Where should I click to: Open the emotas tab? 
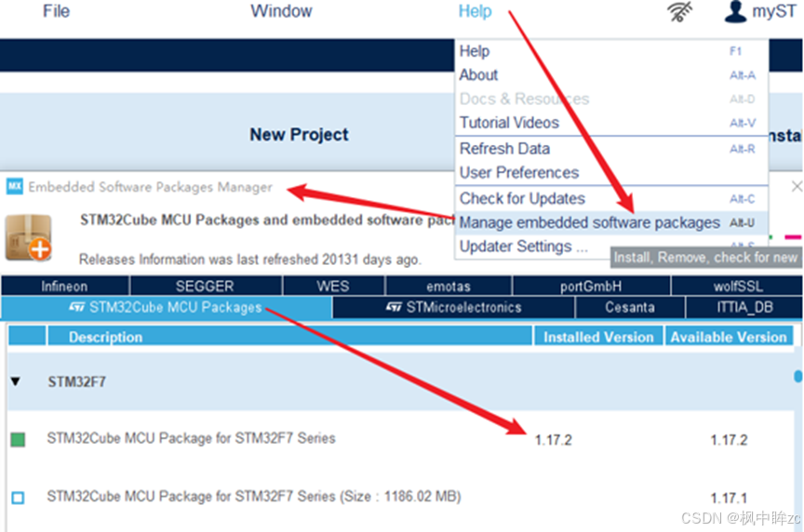[449, 286]
